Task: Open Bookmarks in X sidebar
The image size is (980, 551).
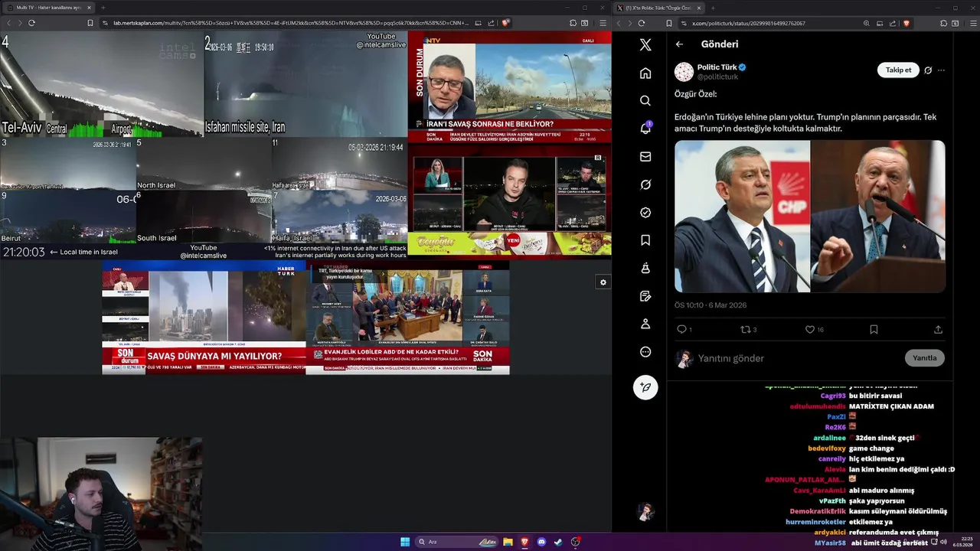Action: pos(645,240)
